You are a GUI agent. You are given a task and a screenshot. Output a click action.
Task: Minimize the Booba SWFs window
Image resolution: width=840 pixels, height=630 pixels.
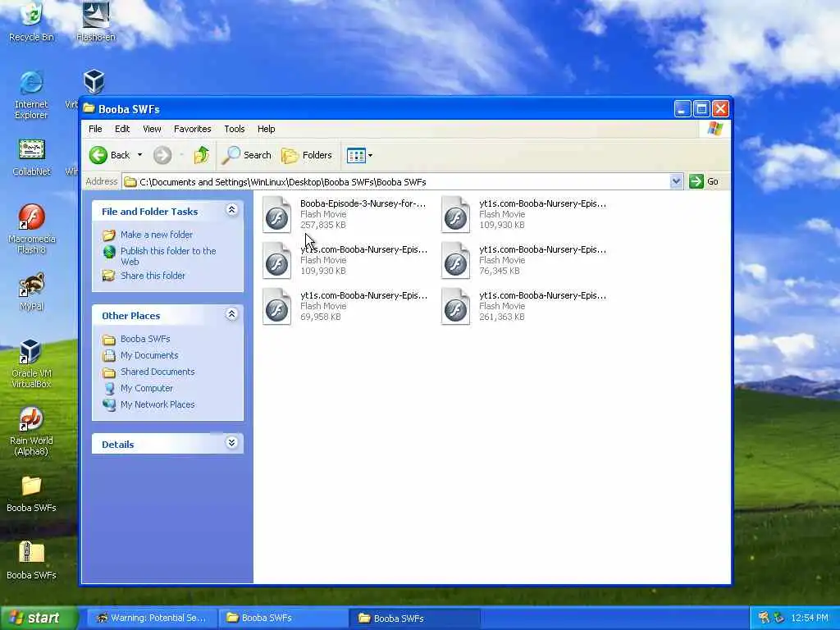click(x=682, y=109)
